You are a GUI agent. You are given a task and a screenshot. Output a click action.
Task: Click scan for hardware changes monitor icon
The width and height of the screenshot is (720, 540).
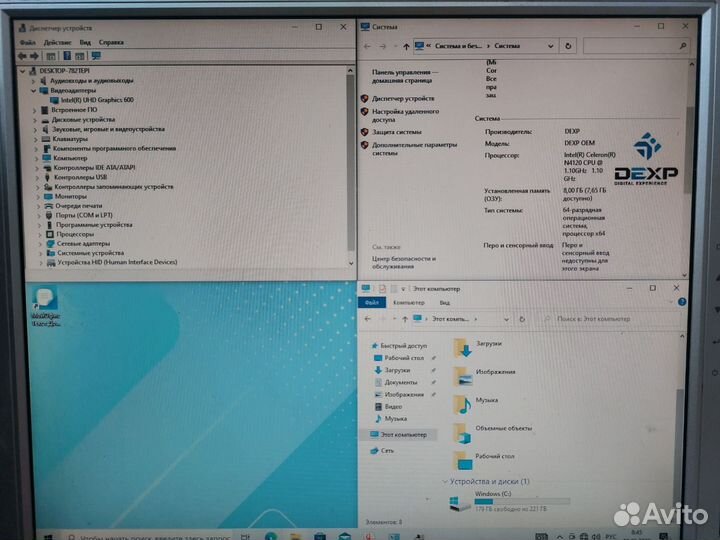[96, 56]
